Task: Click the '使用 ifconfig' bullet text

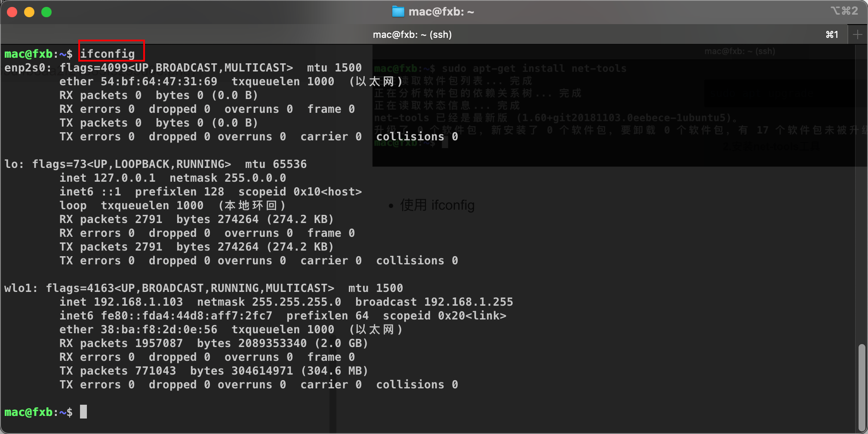Action: coord(437,205)
